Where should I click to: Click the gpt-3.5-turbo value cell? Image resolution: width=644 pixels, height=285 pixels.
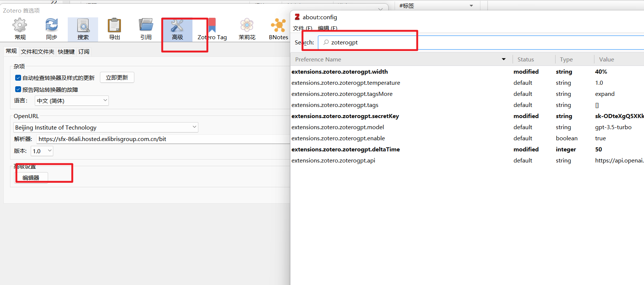(x=613, y=127)
